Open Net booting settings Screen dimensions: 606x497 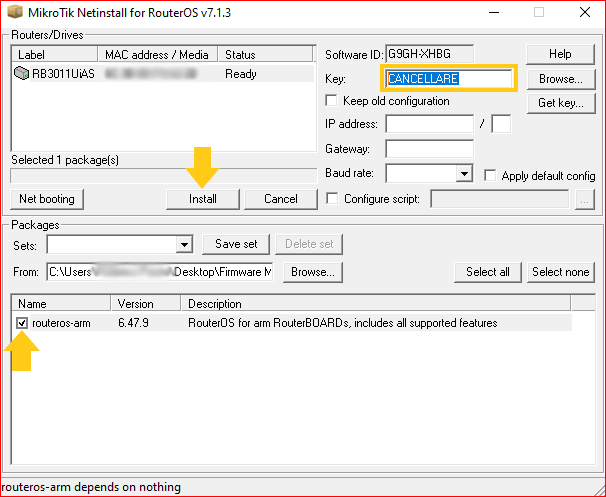tap(46, 199)
